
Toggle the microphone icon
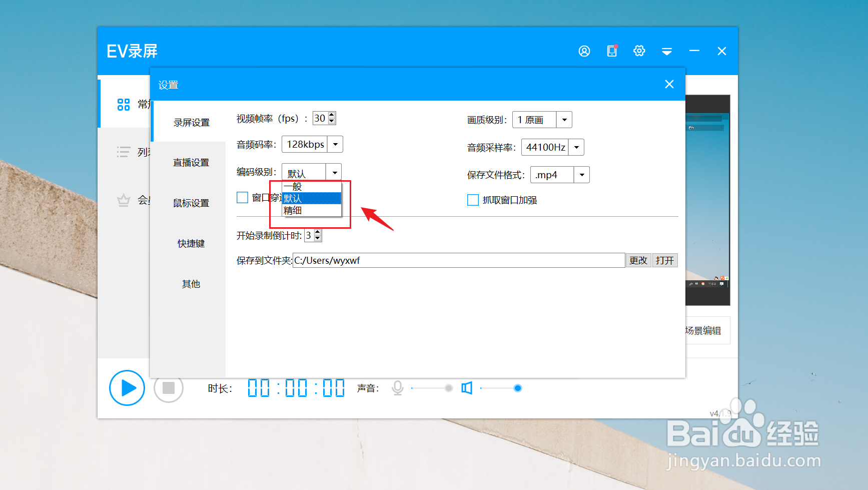398,388
